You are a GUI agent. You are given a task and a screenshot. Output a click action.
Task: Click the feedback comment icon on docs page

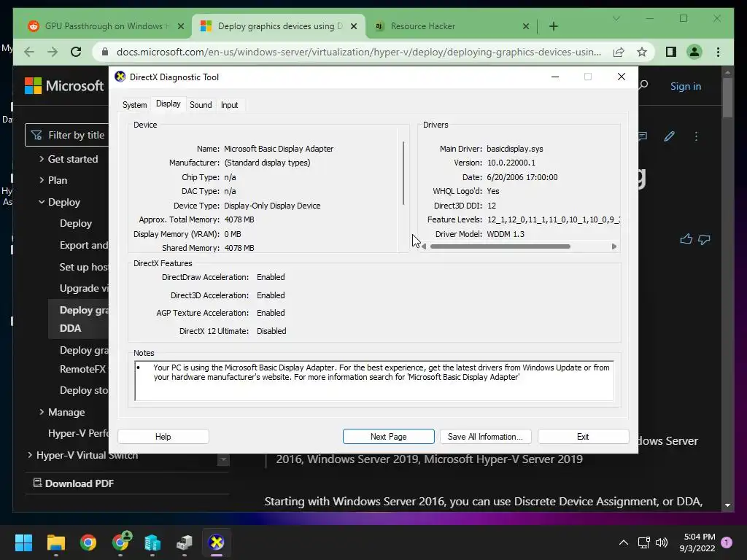643,136
